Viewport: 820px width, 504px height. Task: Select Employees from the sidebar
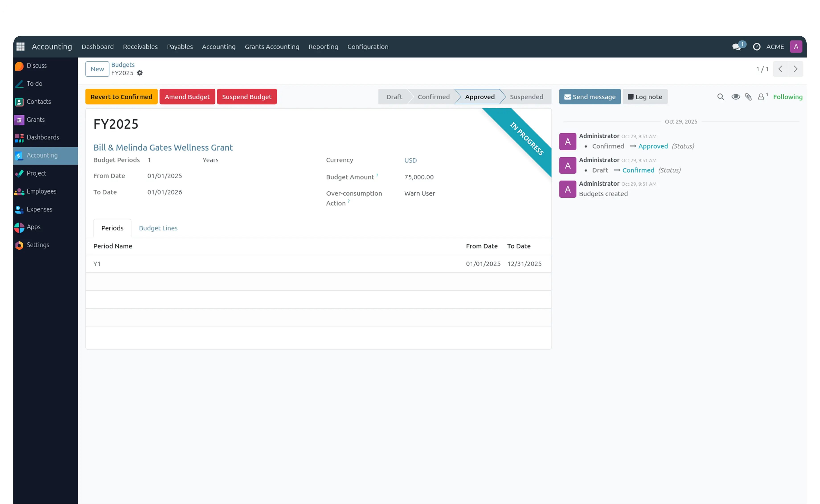pyautogui.click(x=41, y=191)
